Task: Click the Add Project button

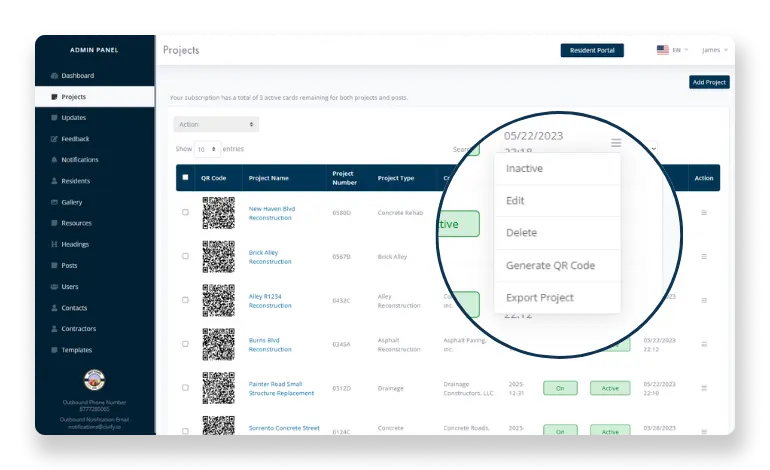Action: (709, 82)
